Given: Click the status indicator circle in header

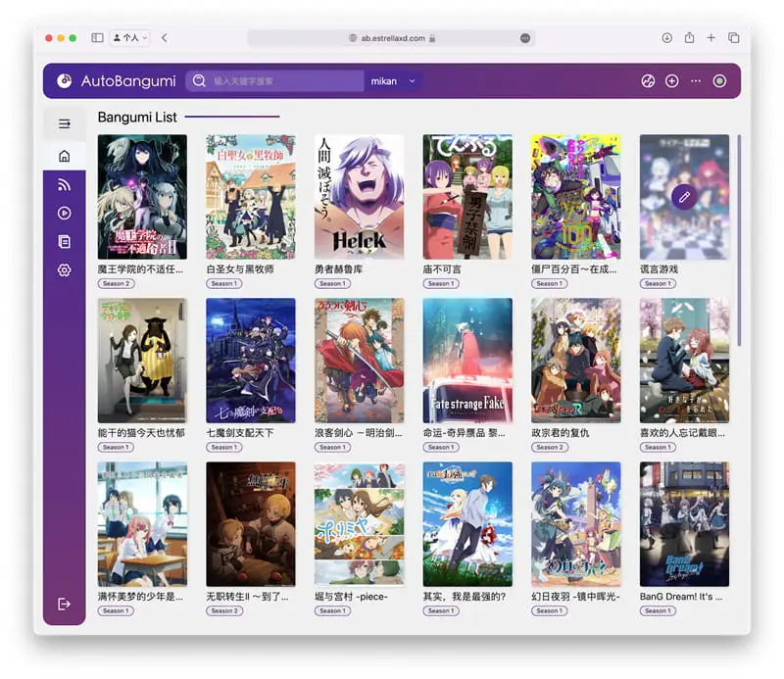Looking at the screenshot, I should [719, 81].
